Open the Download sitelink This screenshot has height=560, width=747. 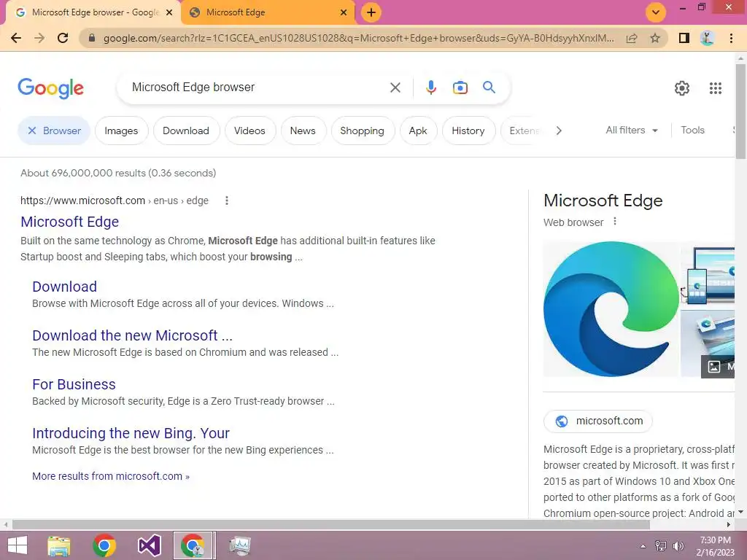coord(64,286)
